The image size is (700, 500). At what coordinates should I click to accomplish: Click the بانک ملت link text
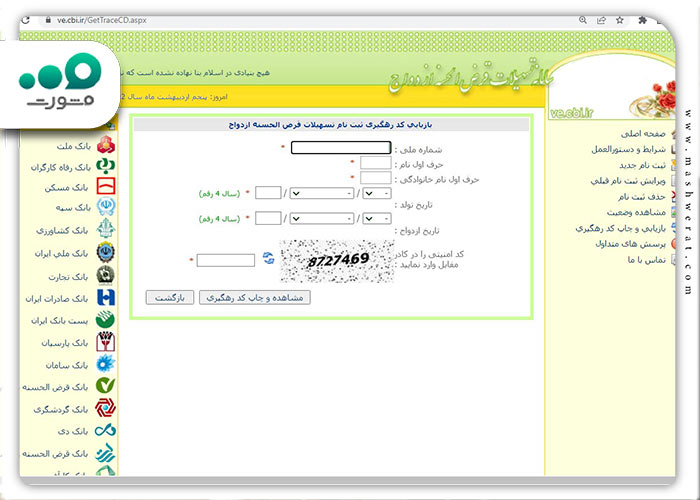coord(73,146)
